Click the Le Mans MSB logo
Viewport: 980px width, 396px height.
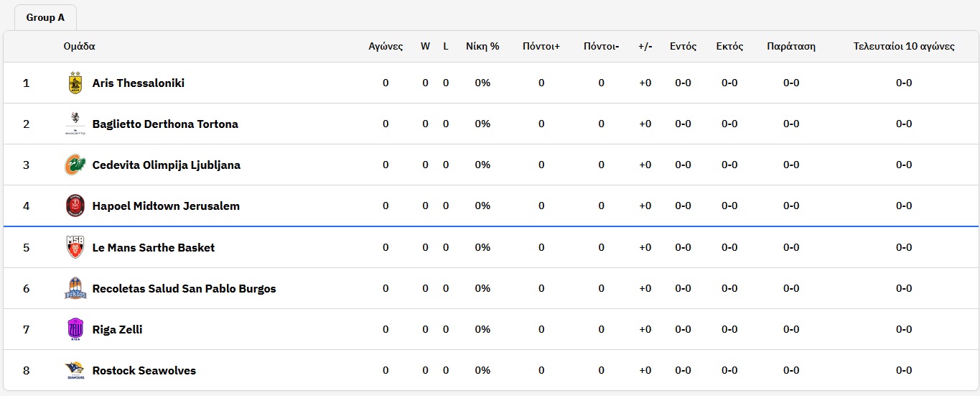click(75, 248)
